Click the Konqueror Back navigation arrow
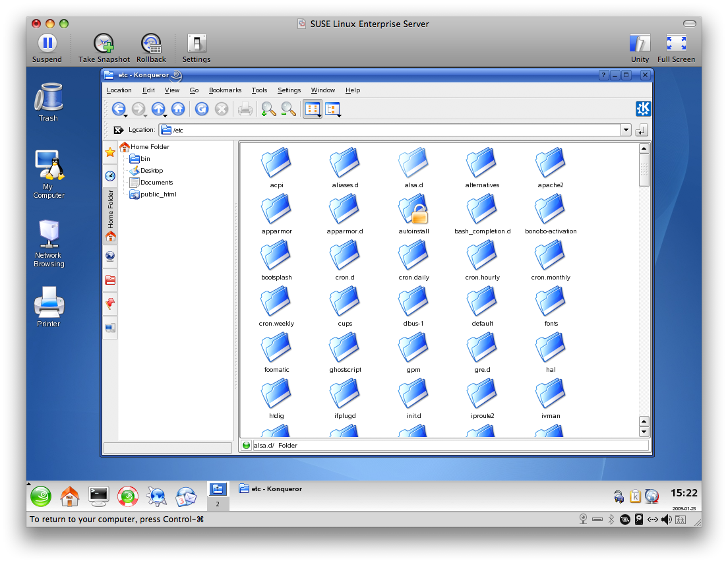 point(118,109)
